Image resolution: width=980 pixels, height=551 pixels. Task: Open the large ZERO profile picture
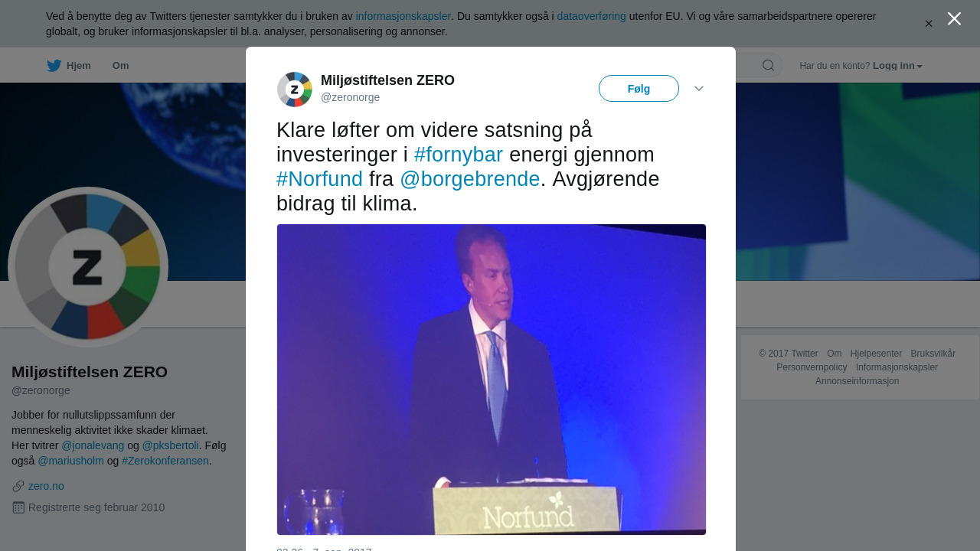pos(88,267)
